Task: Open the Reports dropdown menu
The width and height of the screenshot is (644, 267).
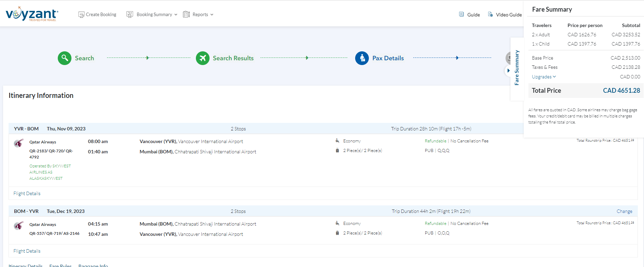Action: 198,14
